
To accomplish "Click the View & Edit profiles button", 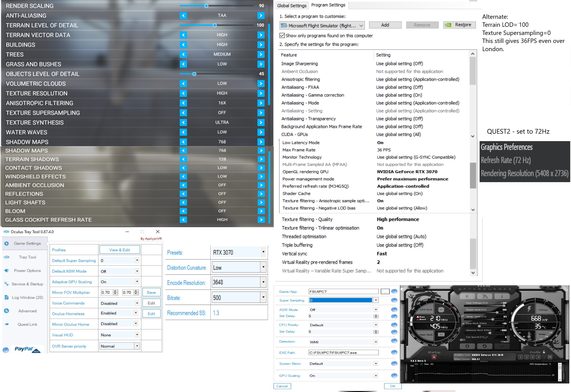I will click(119, 250).
